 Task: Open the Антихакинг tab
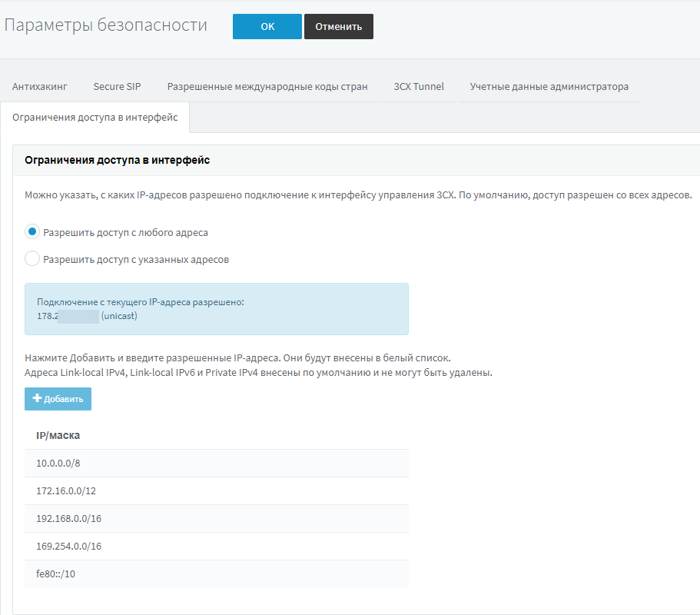[x=40, y=87]
